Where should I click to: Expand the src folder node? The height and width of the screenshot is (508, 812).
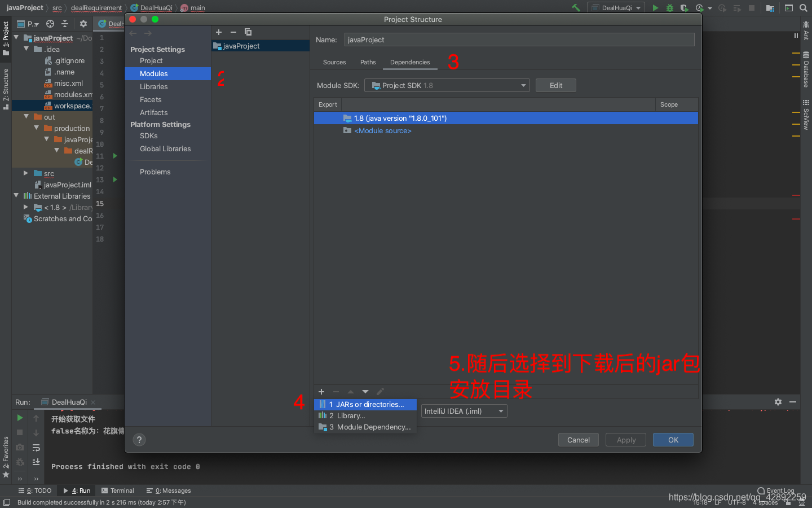(26, 173)
